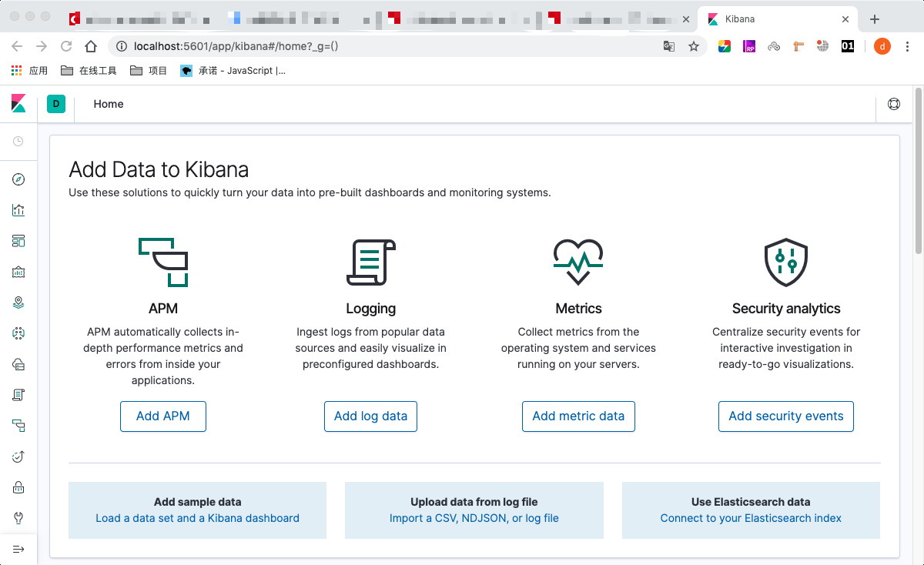This screenshot has height=565, width=924.
Task: Click the Use Elasticsearch data heading
Action: coord(751,502)
